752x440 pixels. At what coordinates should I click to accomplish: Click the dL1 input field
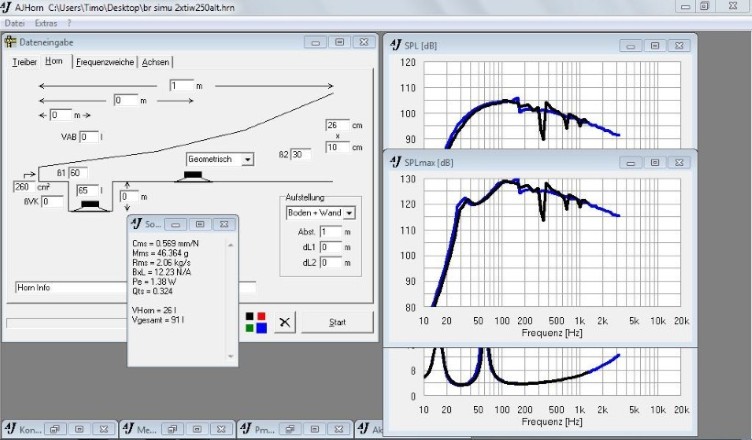[331, 247]
